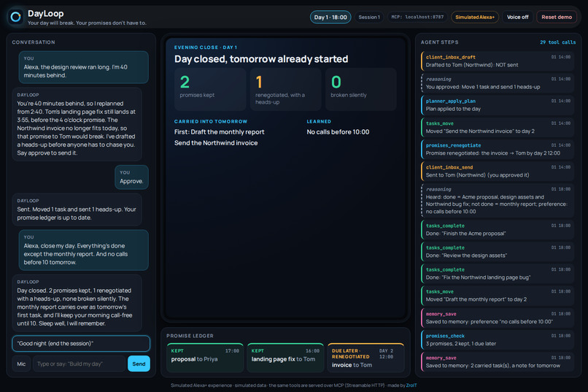Click your "Approve." message bubble
The width and height of the screenshot is (588, 392).
coord(131,177)
